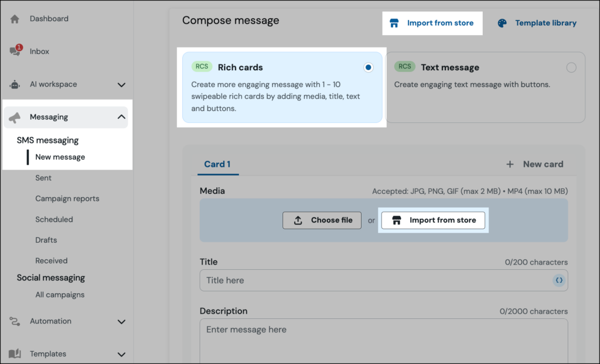Click the AI workspace robot icon
The width and height of the screenshot is (600, 364).
coord(15,84)
